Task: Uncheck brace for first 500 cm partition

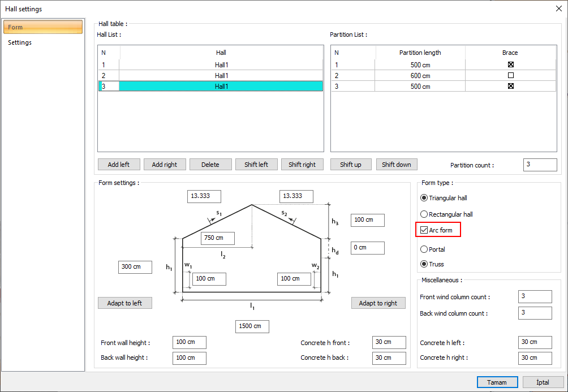Action: pyautogui.click(x=510, y=64)
